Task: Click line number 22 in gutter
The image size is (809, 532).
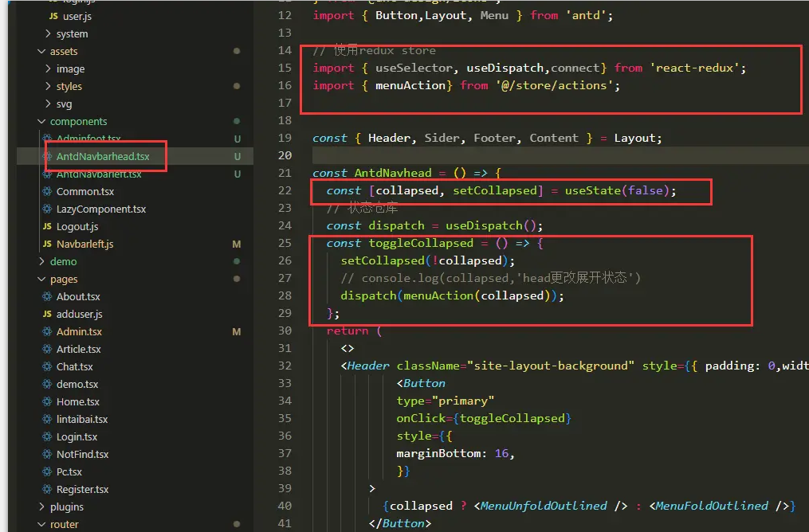Action: coord(285,190)
